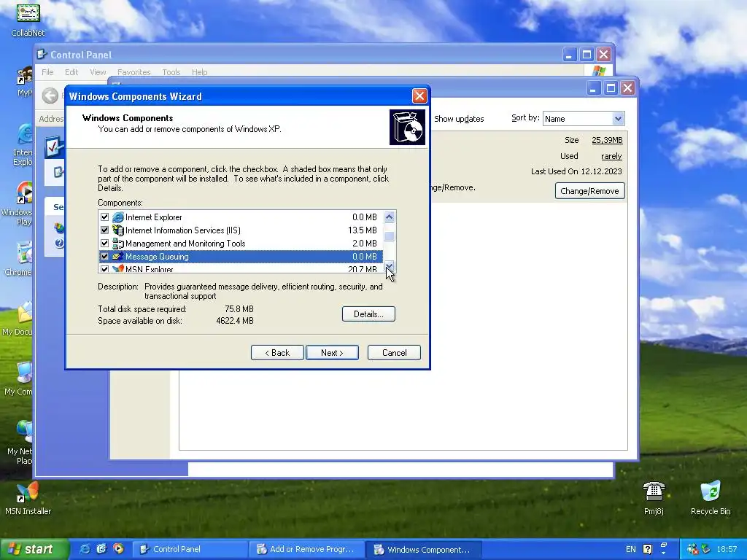Click the 18:57 taskbar clock
This screenshot has height=560, width=747.
tap(727, 549)
